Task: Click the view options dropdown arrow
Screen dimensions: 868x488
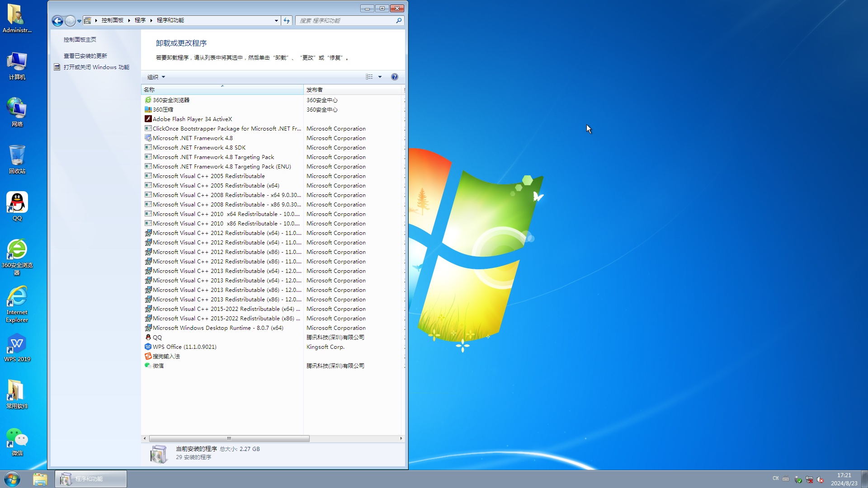Action: (x=380, y=77)
